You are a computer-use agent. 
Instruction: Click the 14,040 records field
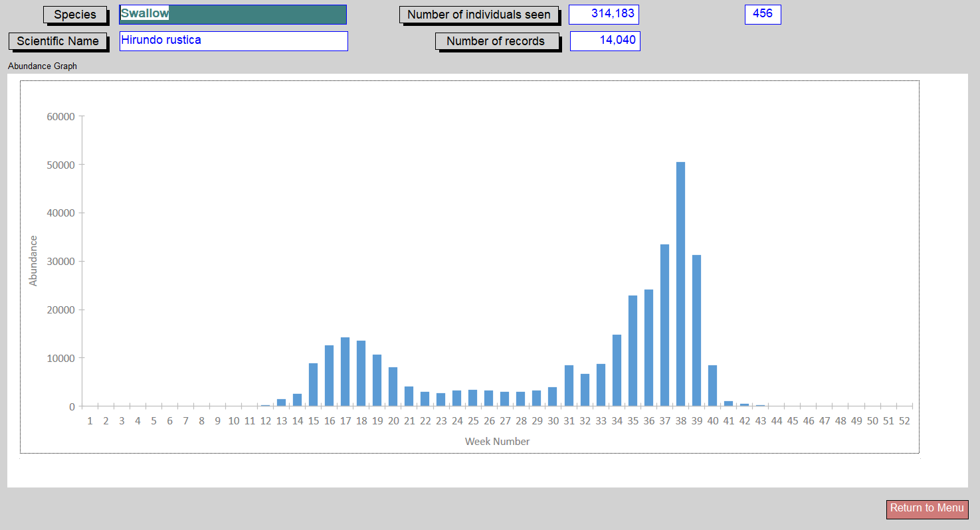pyautogui.click(x=605, y=41)
